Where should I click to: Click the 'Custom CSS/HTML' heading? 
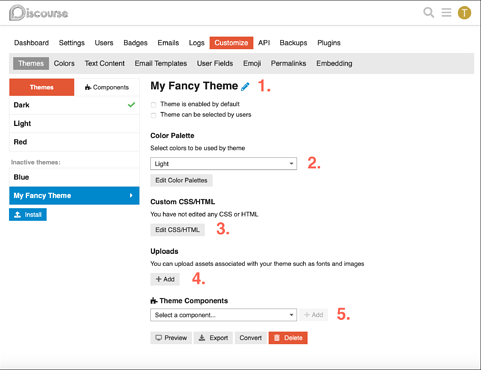click(x=183, y=202)
